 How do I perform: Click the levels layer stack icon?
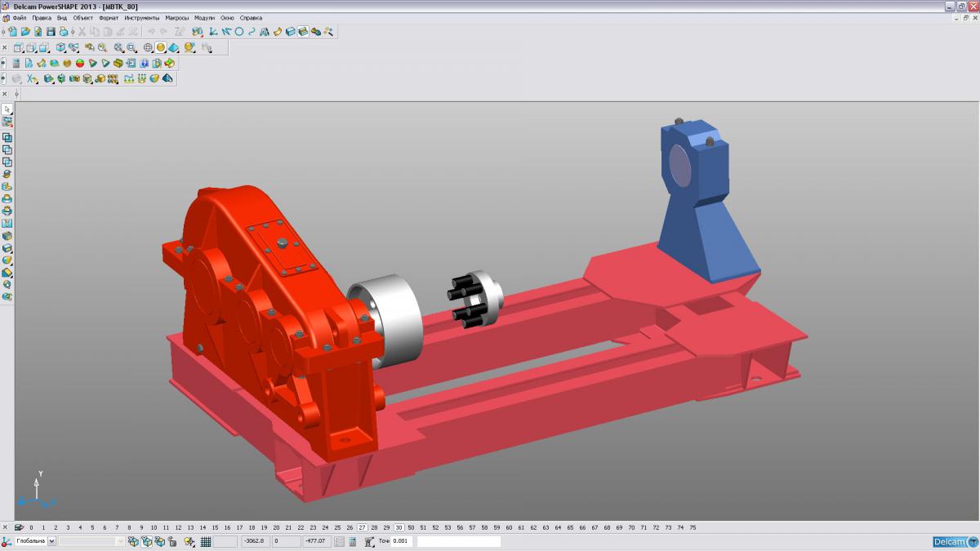pyautogui.click(x=19, y=527)
